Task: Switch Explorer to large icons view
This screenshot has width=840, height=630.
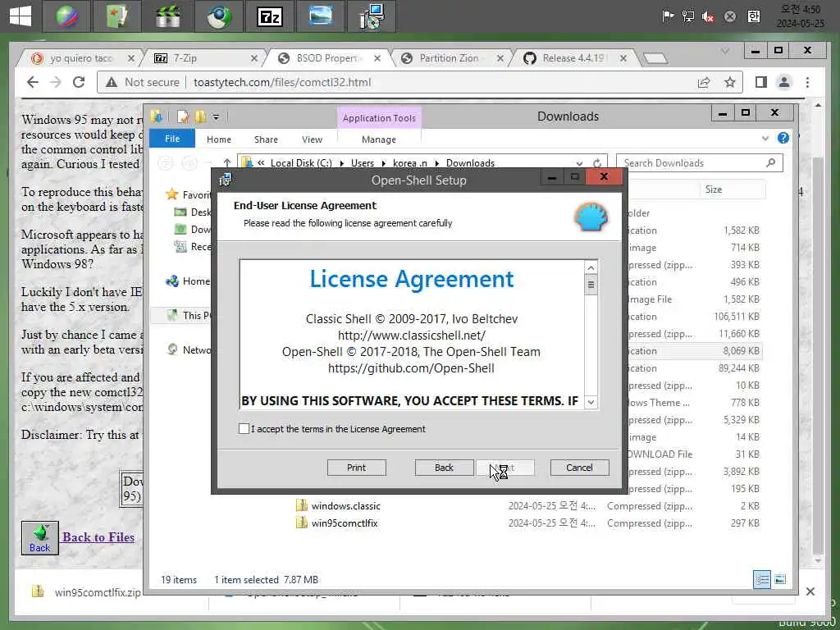Action: (x=780, y=579)
